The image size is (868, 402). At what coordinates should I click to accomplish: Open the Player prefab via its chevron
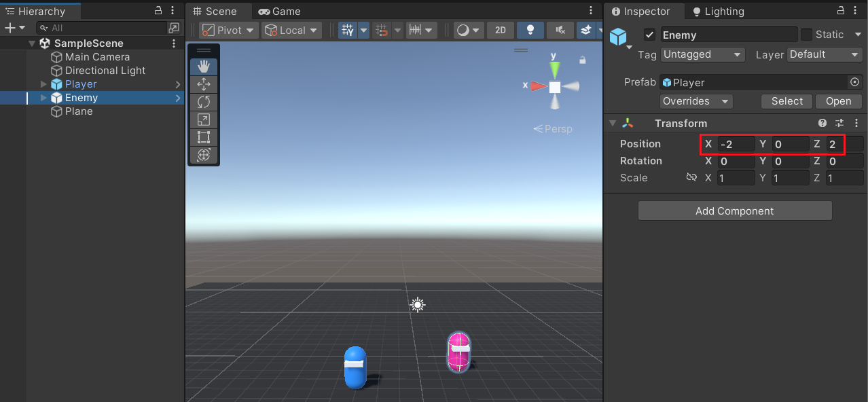(178, 84)
